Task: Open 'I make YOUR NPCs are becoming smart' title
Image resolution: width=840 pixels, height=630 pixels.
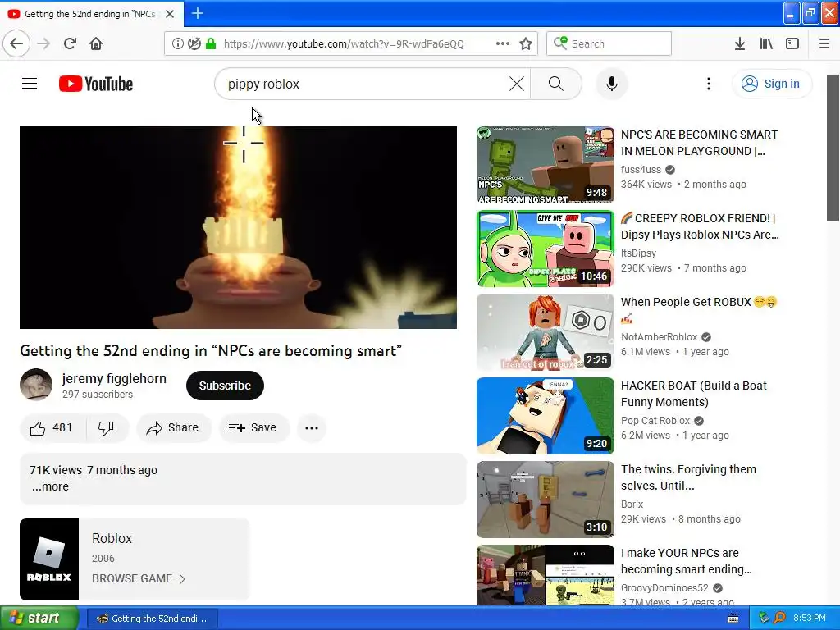Action: [687, 561]
